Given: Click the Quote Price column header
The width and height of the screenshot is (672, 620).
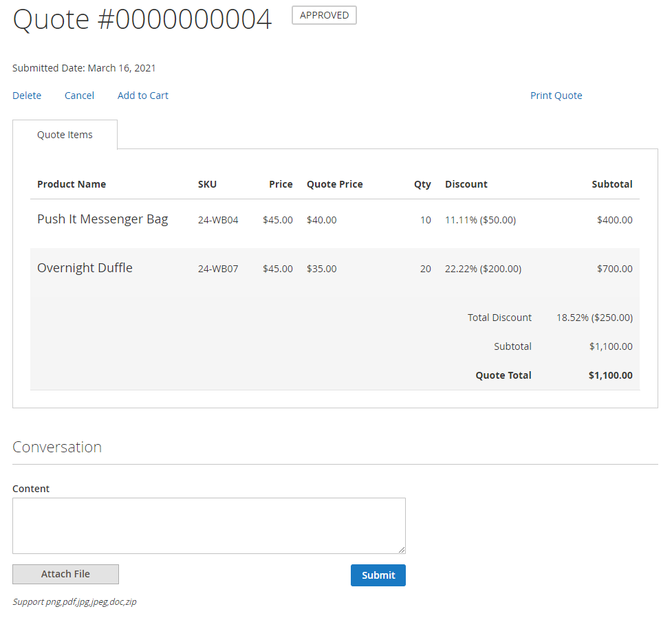Looking at the screenshot, I should (334, 184).
